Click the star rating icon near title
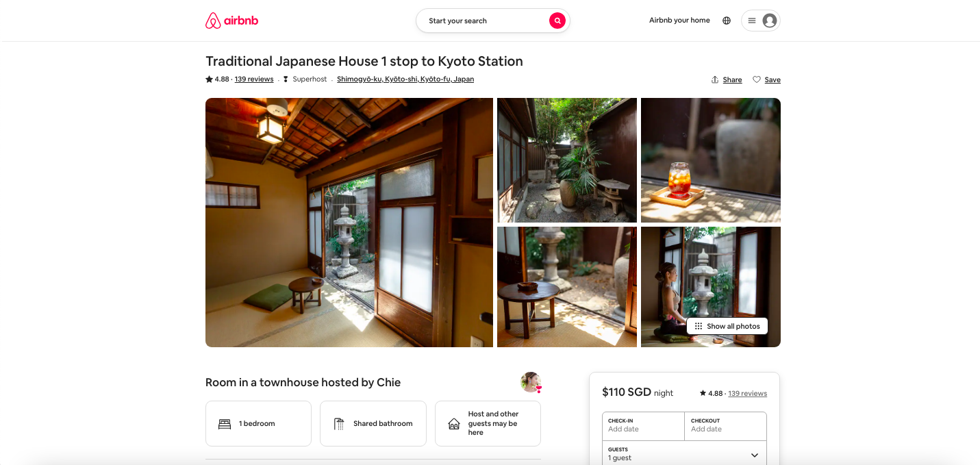The height and width of the screenshot is (465, 980). tap(209, 79)
